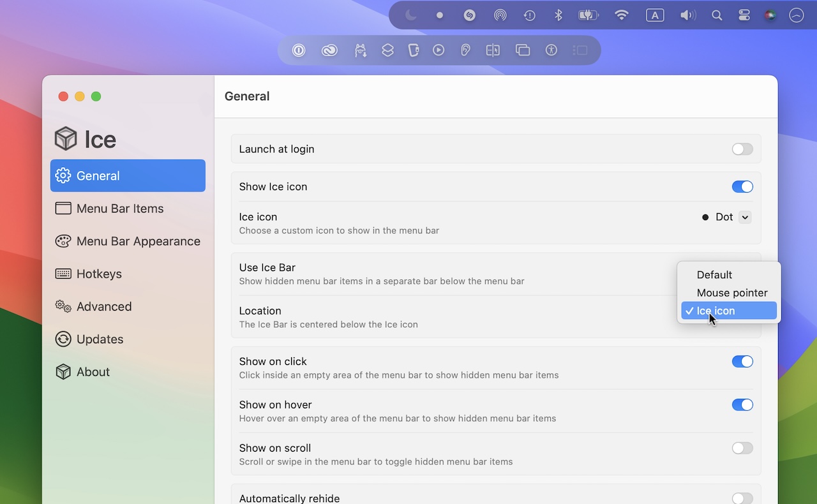The height and width of the screenshot is (504, 817).
Task: Open the Hearing ear icon in Ice Bar
Action: (465, 50)
